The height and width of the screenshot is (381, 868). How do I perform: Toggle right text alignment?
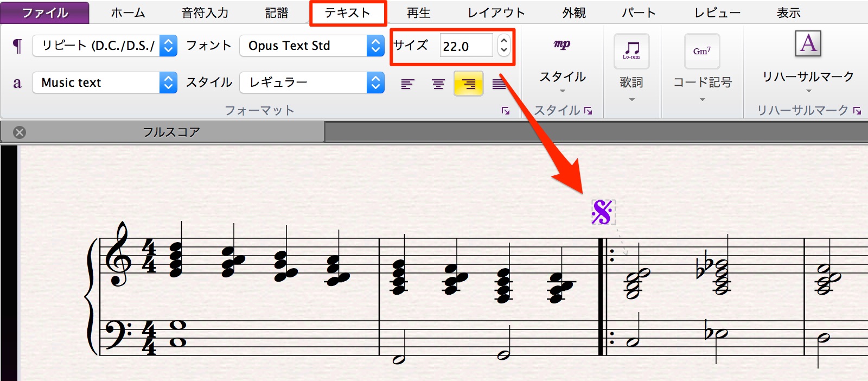[468, 84]
